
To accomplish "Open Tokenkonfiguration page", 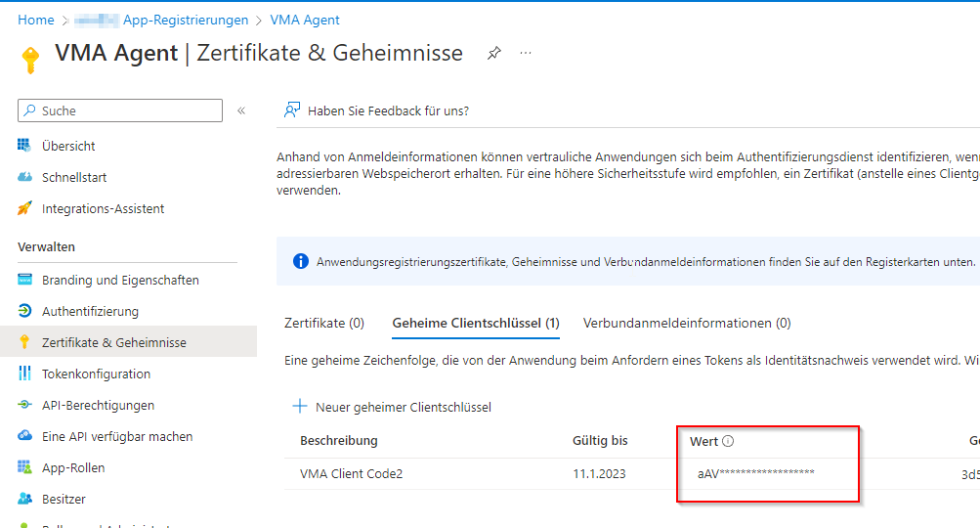I will point(96,374).
